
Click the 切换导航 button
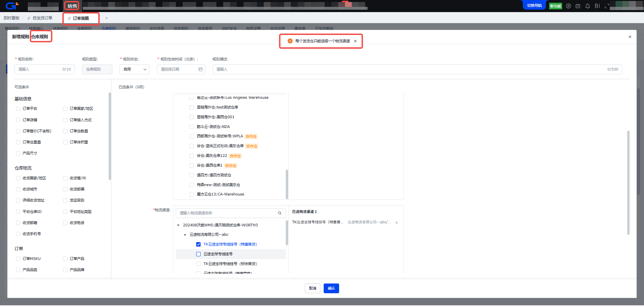(x=534, y=5)
